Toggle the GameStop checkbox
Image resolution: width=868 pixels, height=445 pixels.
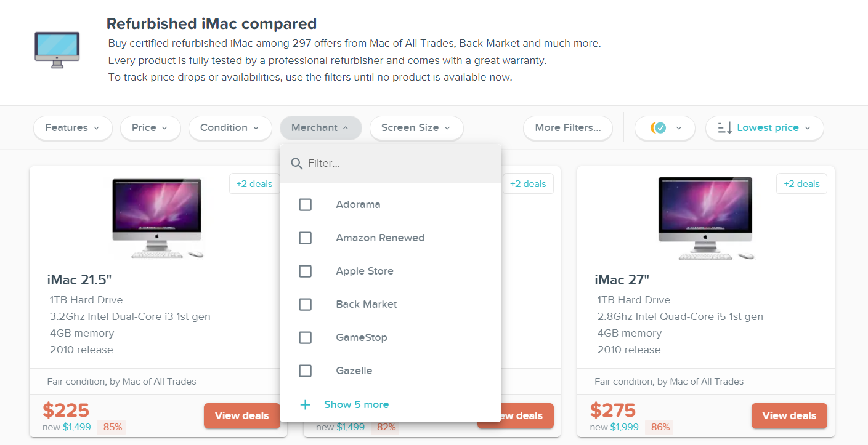(305, 337)
